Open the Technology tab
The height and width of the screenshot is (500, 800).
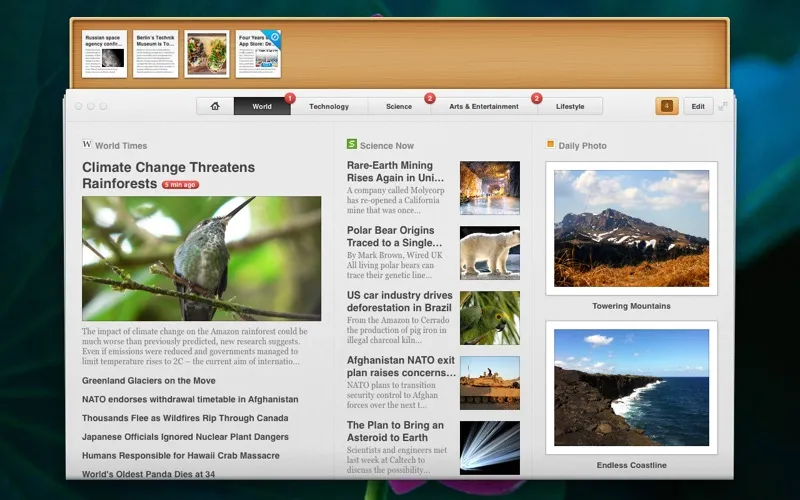329,106
